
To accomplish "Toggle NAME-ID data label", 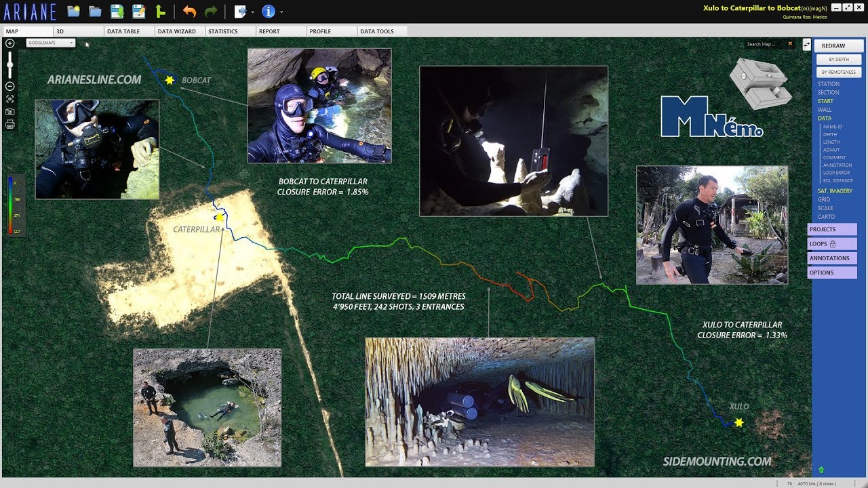I will (833, 127).
